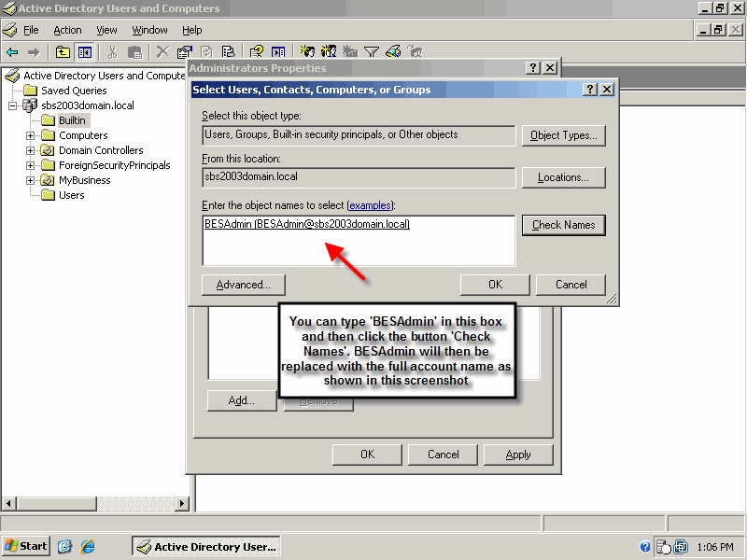Viewport: 747px width, 560px height.
Task: Open the Window menu
Action: tap(149, 30)
